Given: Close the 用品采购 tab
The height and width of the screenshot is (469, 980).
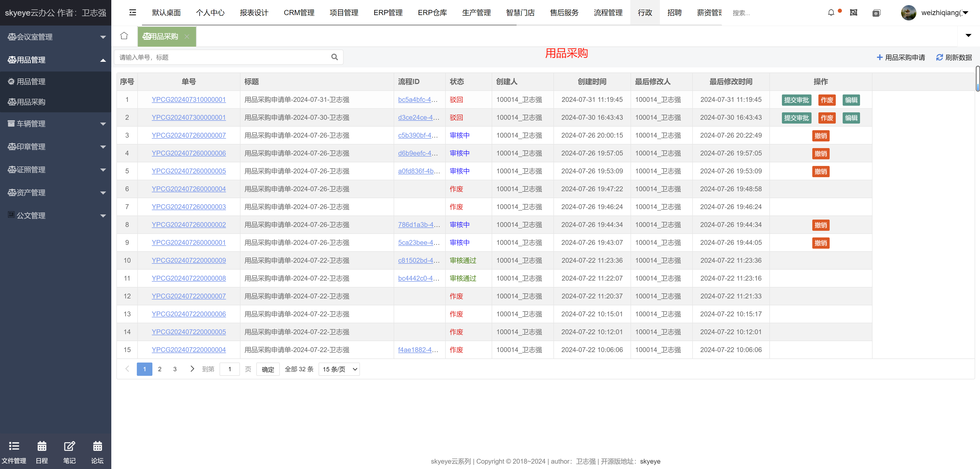Looking at the screenshot, I should click(x=187, y=37).
